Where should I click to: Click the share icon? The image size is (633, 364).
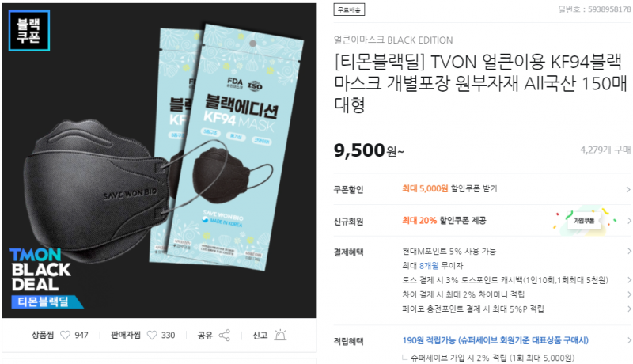225,335
